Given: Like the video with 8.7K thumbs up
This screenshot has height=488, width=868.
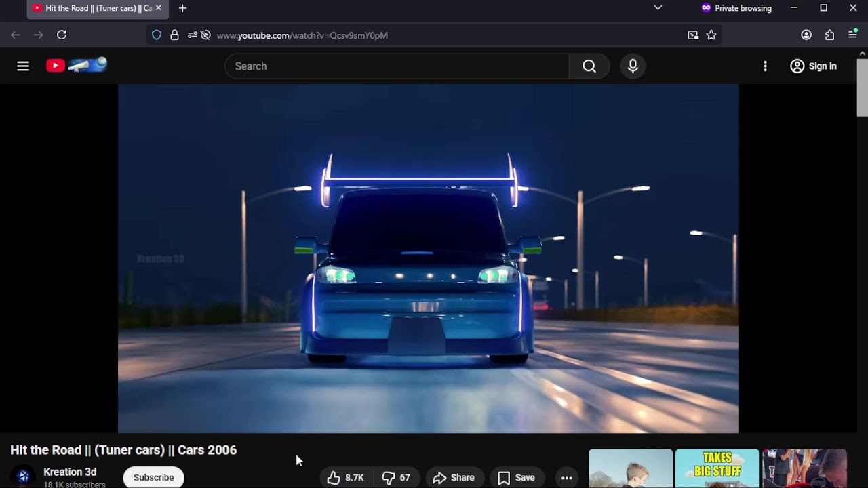Looking at the screenshot, I should pos(346,478).
